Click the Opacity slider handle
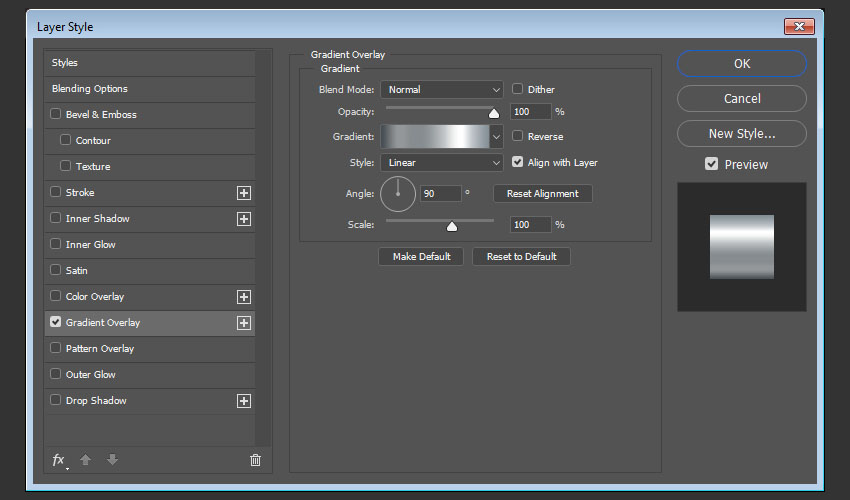Viewport: 850px width, 500px height. click(x=494, y=113)
